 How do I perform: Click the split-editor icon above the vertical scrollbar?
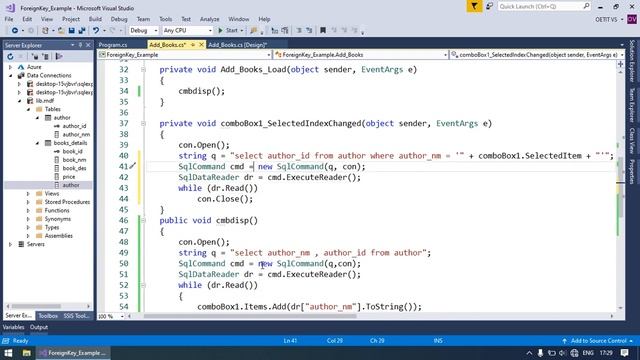click(621, 64)
